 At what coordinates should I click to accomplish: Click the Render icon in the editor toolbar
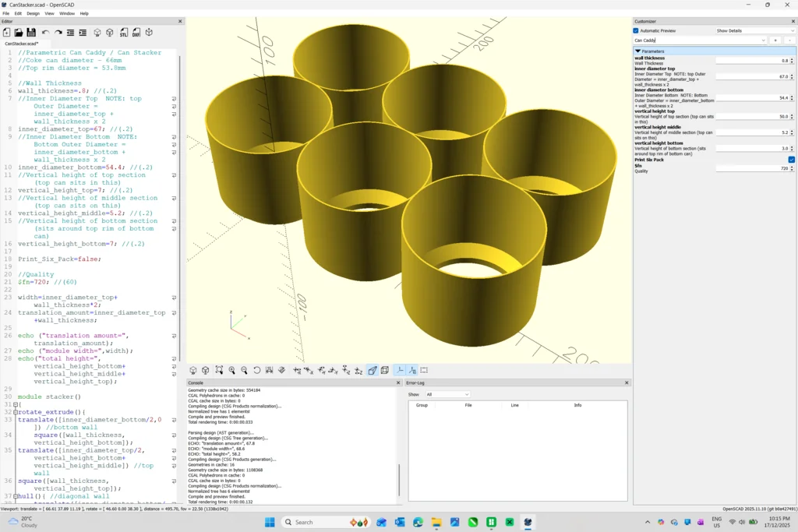110,33
